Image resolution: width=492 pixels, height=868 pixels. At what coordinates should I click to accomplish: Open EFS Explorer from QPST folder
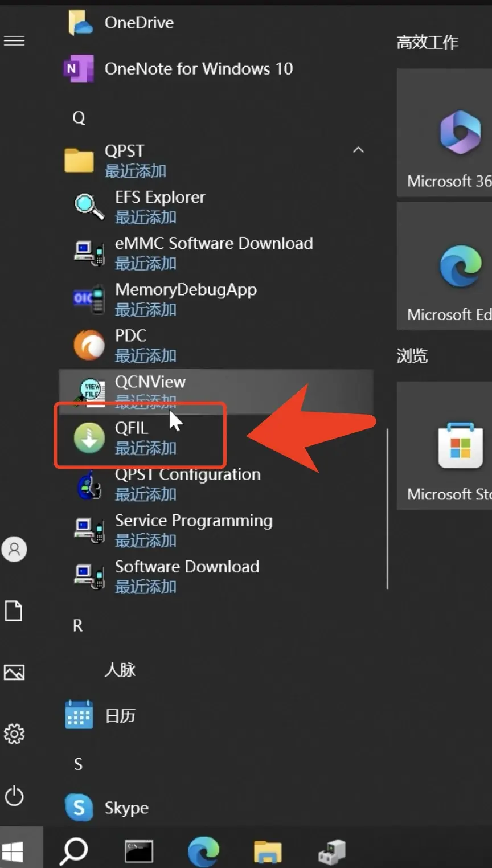[x=159, y=206]
